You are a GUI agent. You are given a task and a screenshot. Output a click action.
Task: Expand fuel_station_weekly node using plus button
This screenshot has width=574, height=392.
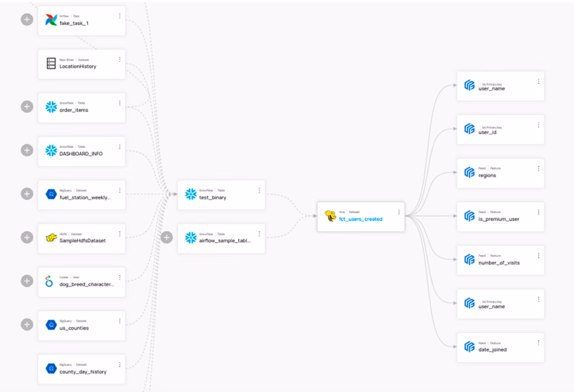coord(27,194)
